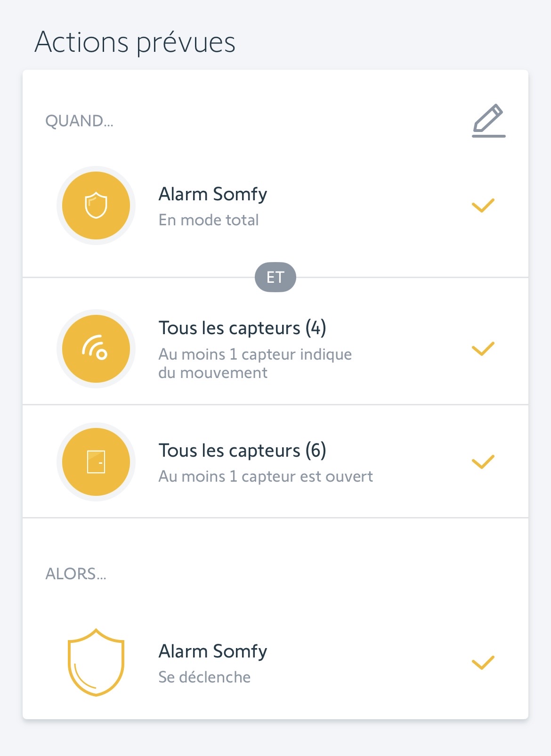Toggle checkmark for Se déclenche action
Viewport: 551px width, 756px height.
tap(483, 662)
